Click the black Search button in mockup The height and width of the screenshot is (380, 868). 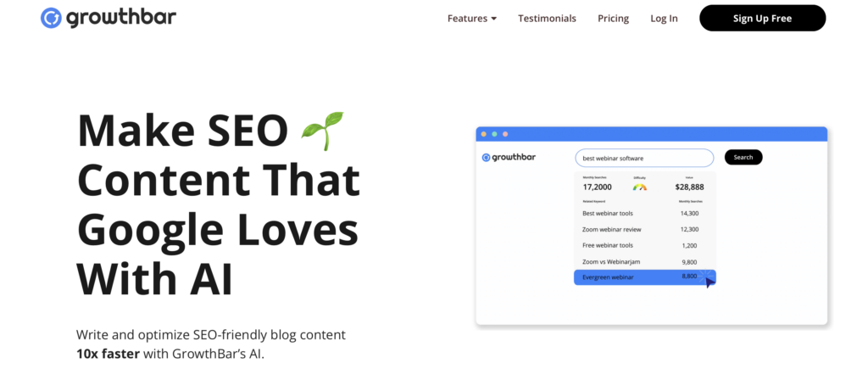pos(743,157)
